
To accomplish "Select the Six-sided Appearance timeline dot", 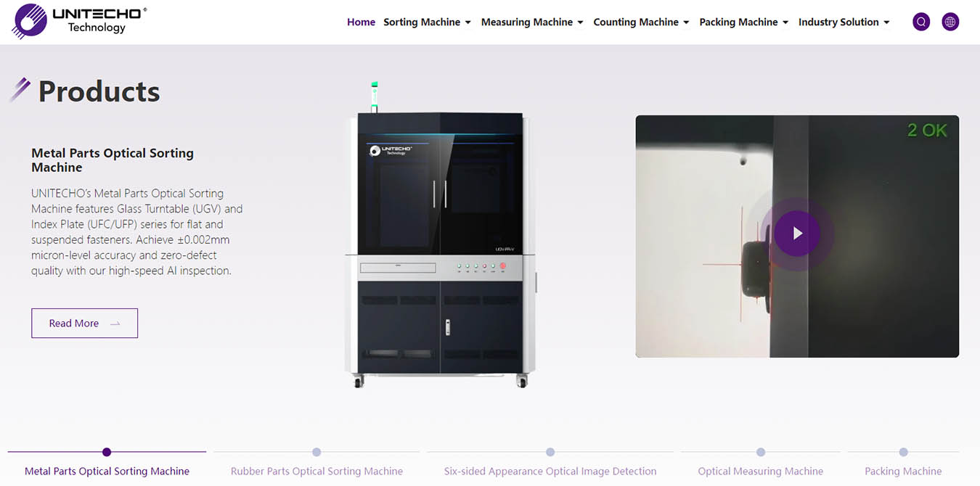I will (550, 452).
